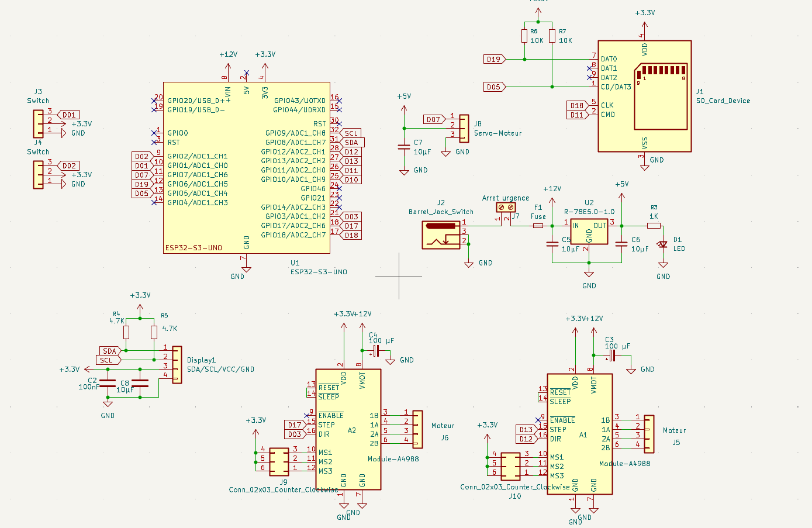The width and height of the screenshot is (812, 528).
Task: Select capacitor C7 symbol
Action: click(404, 147)
